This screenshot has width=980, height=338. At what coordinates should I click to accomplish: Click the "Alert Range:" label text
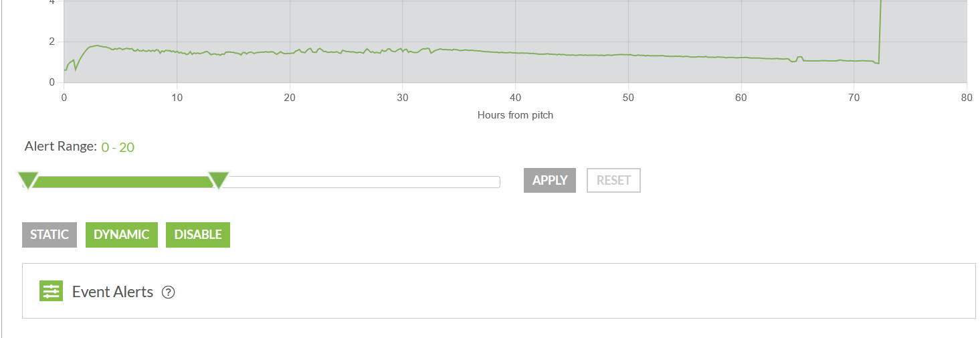61,147
